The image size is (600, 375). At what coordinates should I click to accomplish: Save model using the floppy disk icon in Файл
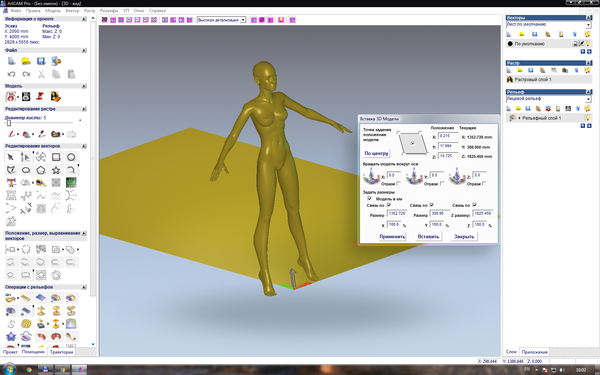[x=41, y=61]
